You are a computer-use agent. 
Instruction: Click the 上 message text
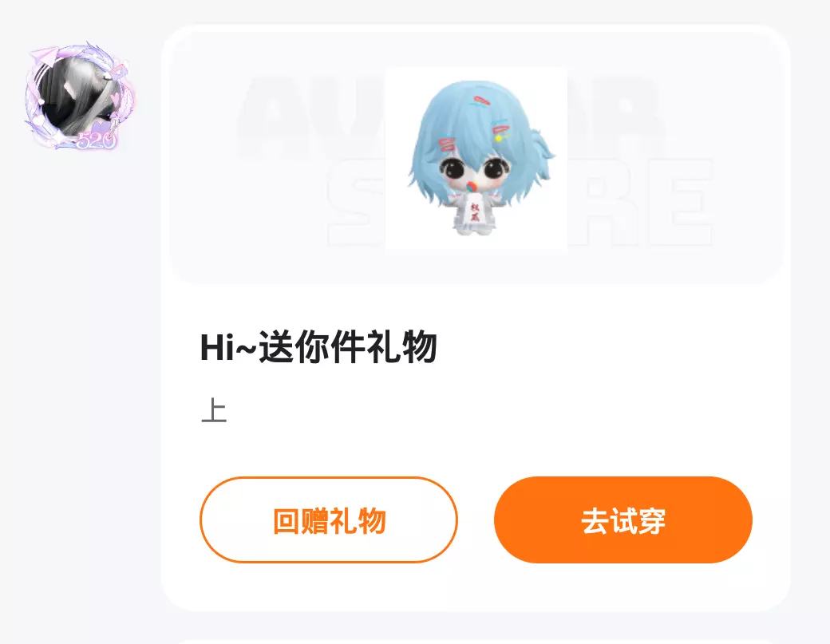(x=214, y=411)
